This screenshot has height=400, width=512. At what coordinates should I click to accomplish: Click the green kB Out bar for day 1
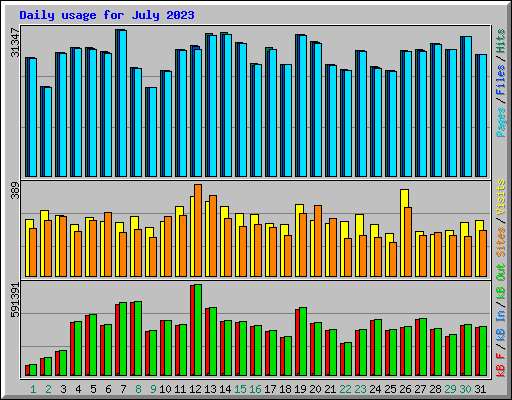[33, 370]
